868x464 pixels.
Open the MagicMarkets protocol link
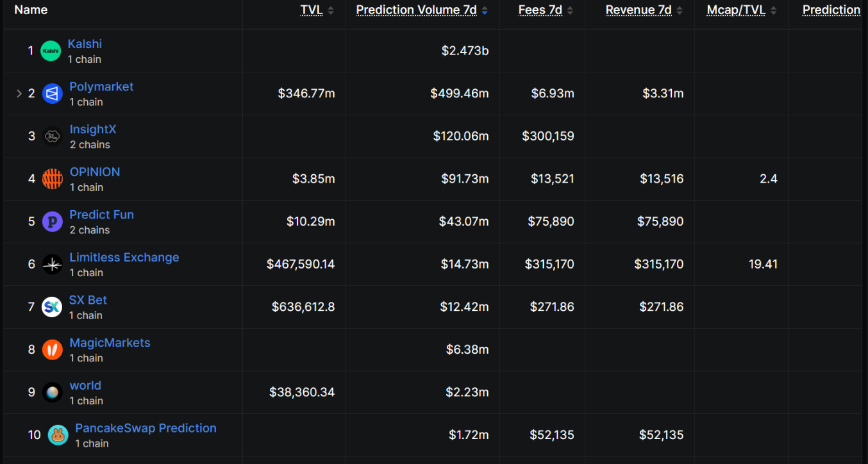110,343
